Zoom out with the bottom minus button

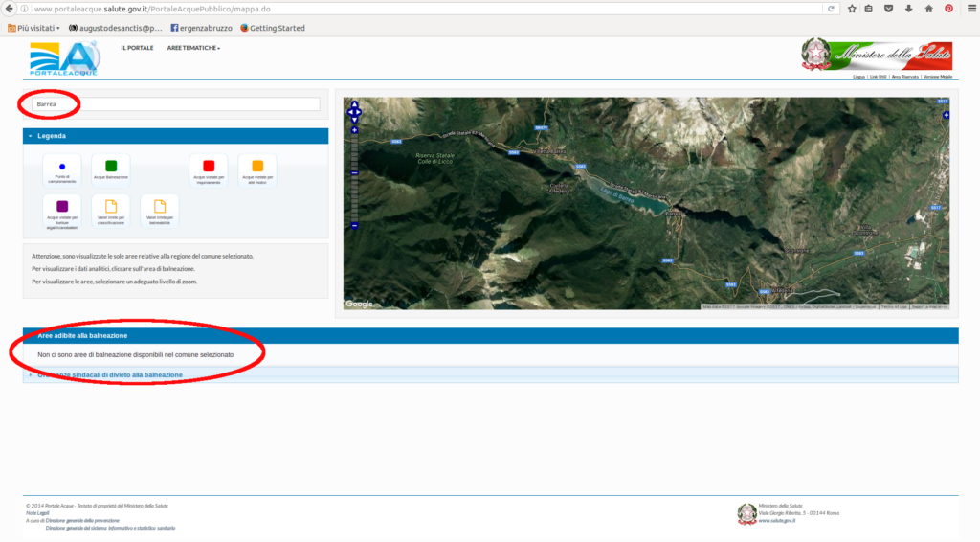point(354,226)
